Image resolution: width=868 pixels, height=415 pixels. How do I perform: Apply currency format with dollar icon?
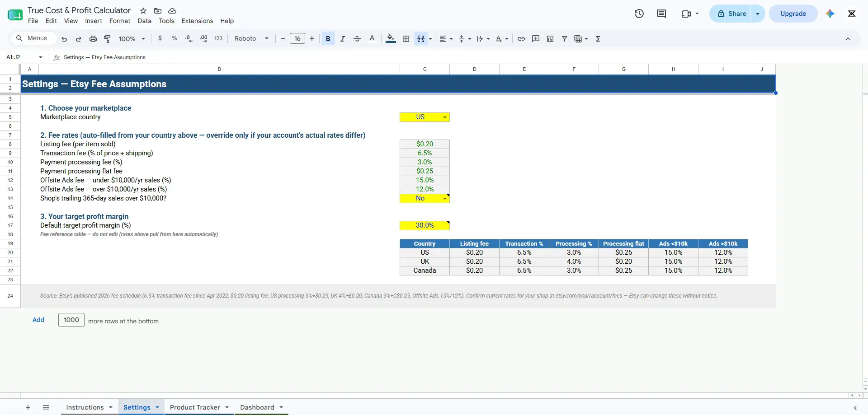pos(160,38)
